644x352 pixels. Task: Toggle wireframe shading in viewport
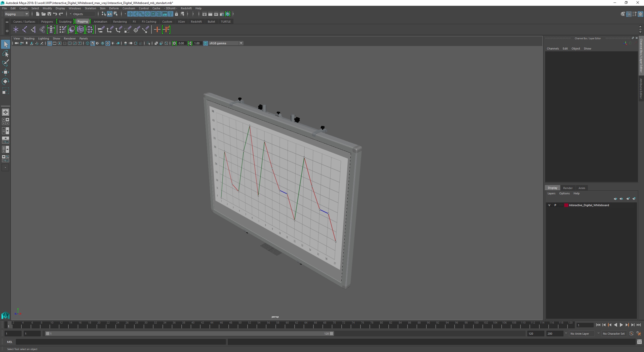click(x=88, y=43)
